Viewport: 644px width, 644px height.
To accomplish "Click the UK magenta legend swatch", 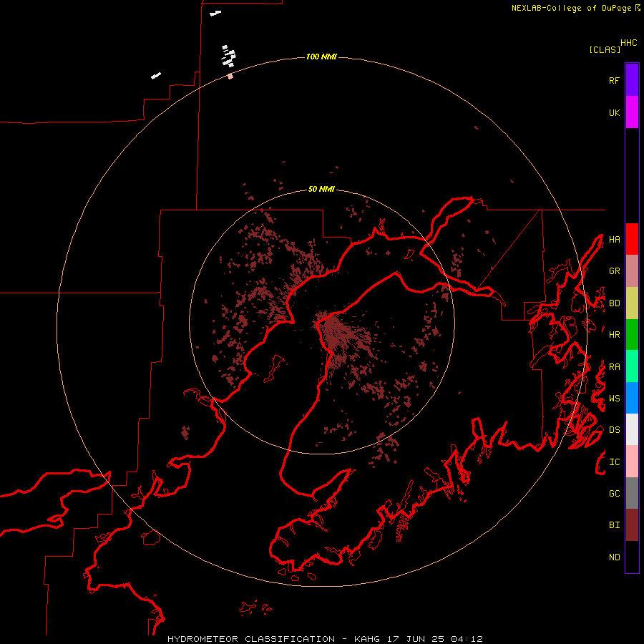I will (632, 112).
